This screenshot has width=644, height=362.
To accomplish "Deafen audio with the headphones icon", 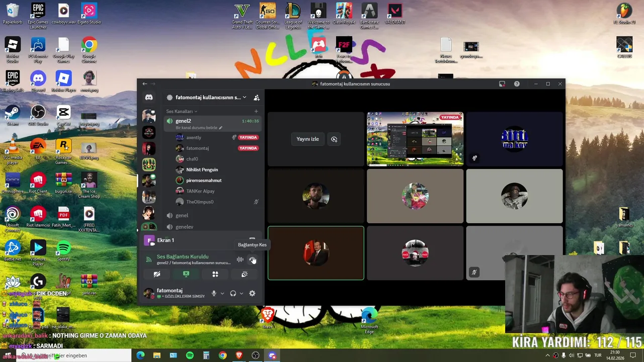I will (233, 293).
